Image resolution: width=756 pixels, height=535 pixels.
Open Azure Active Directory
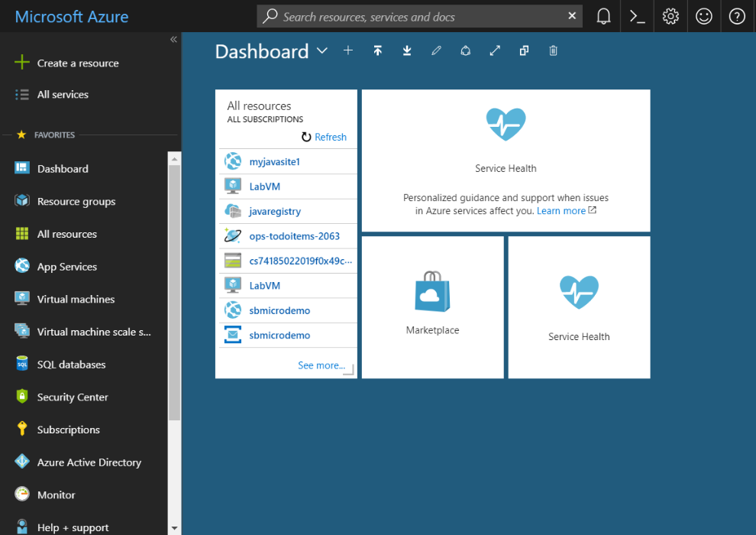click(x=89, y=462)
